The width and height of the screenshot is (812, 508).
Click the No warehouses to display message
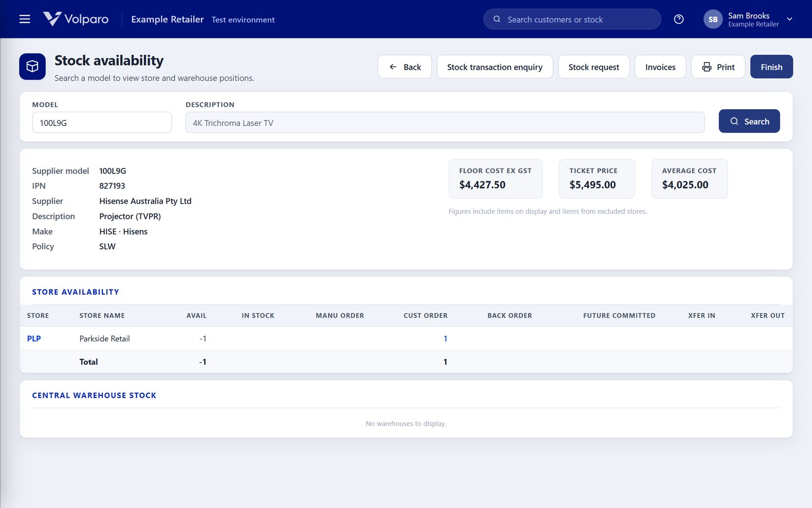click(x=406, y=424)
